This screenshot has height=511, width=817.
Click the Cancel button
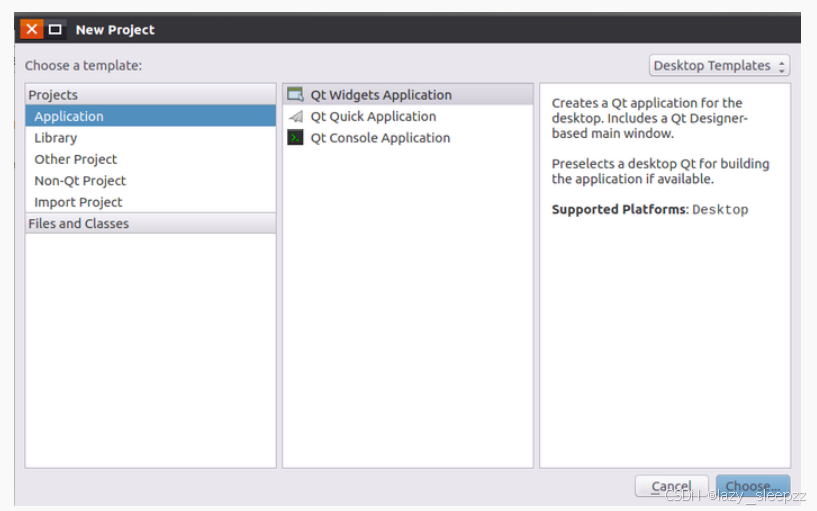(x=672, y=486)
